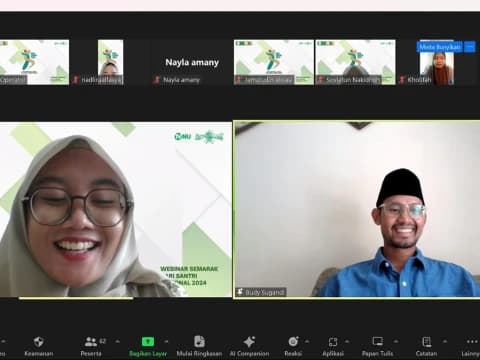Expand the caret left of Keamanan
Viewport: 480px width, 360px height.
pos(4,342)
